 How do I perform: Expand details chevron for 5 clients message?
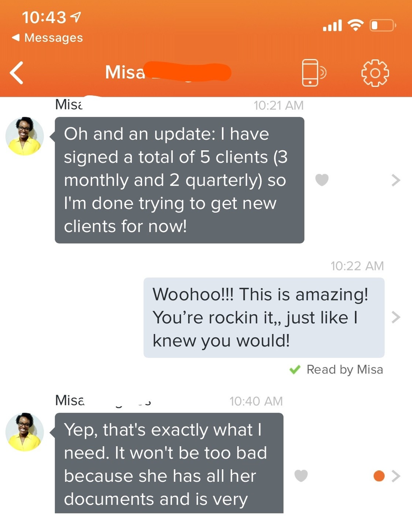tap(396, 180)
